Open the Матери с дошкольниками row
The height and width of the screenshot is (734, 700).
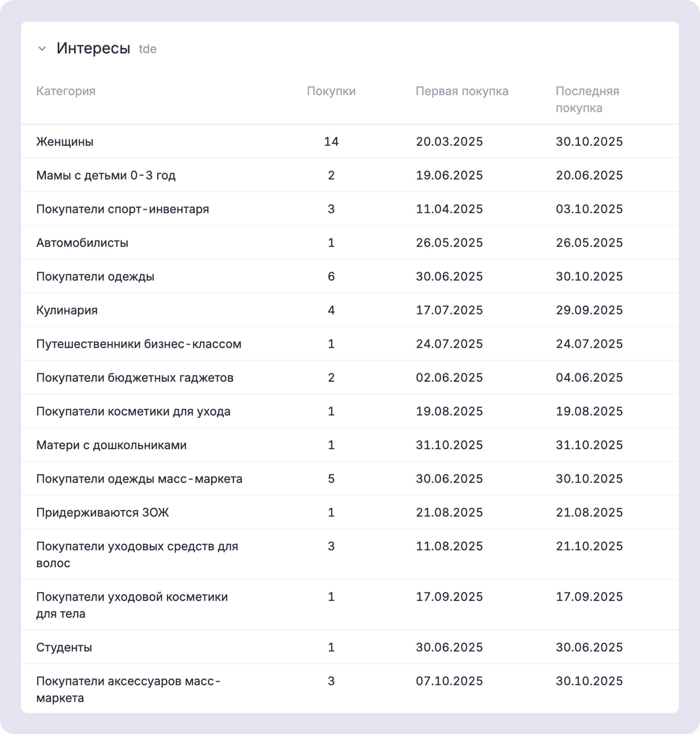point(112,445)
